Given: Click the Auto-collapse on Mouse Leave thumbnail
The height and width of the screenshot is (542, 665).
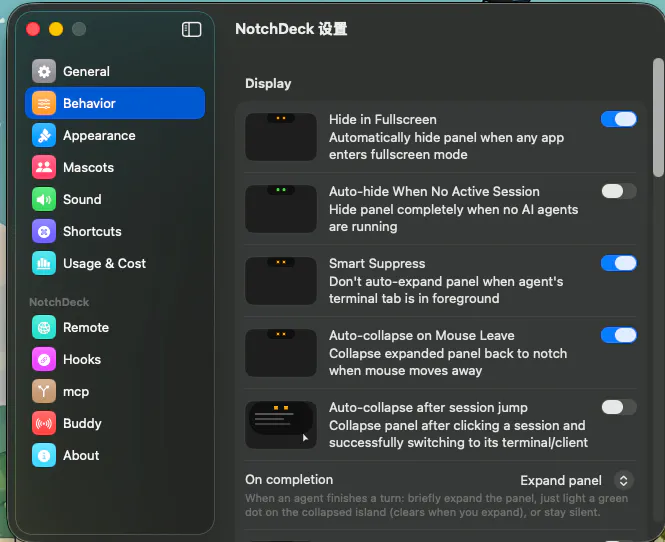Looking at the screenshot, I should pyautogui.click(x=281, y=353).
